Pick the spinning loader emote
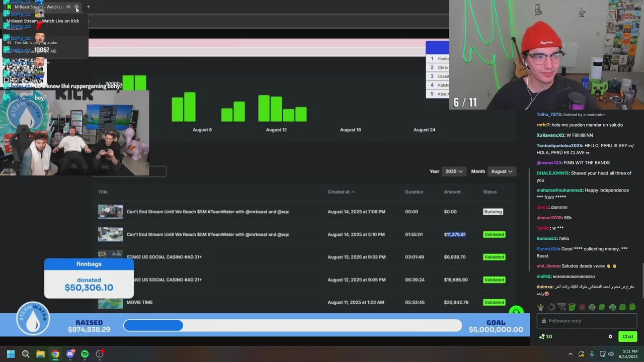This screenshot has height=362, width=644. pyautogui.click(x=551, y=307)
